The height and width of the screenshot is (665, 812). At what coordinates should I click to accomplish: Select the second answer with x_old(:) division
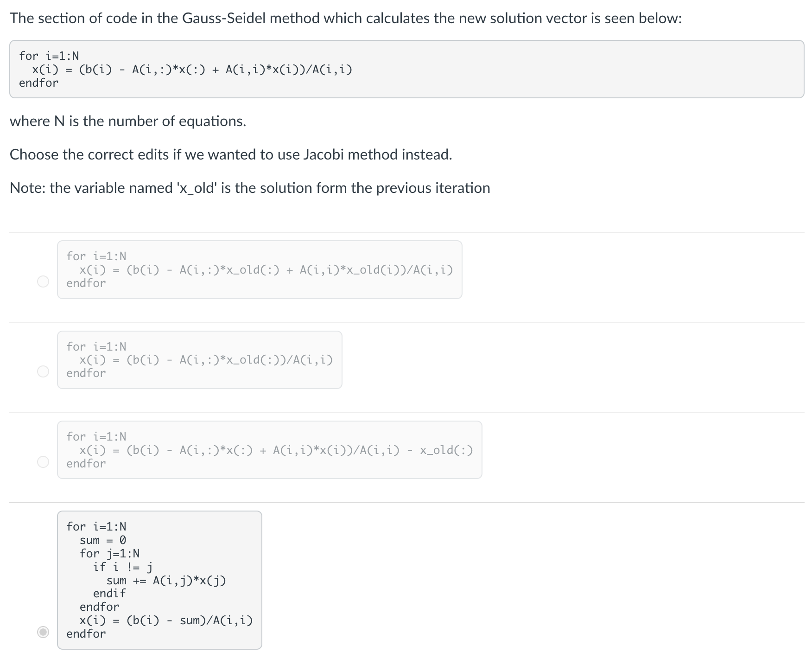(43, 371)
